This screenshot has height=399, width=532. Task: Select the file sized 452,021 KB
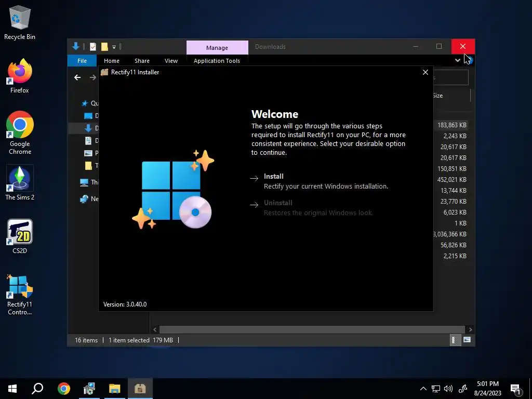click(x=451, y=179)
